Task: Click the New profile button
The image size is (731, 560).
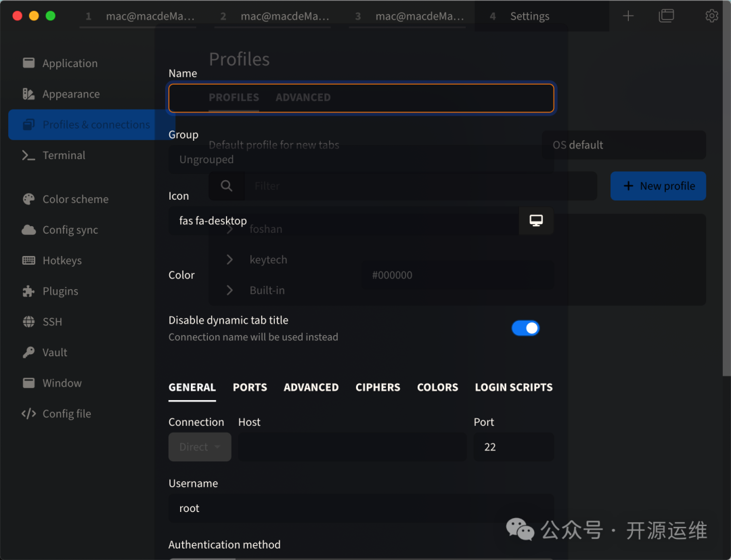Action: [x=658, y=186]
